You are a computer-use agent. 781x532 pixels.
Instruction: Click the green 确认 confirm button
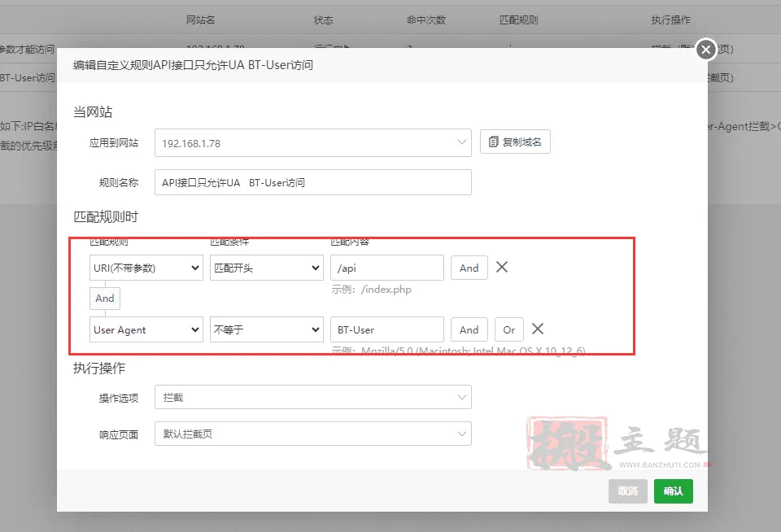[x=674, y=491]
